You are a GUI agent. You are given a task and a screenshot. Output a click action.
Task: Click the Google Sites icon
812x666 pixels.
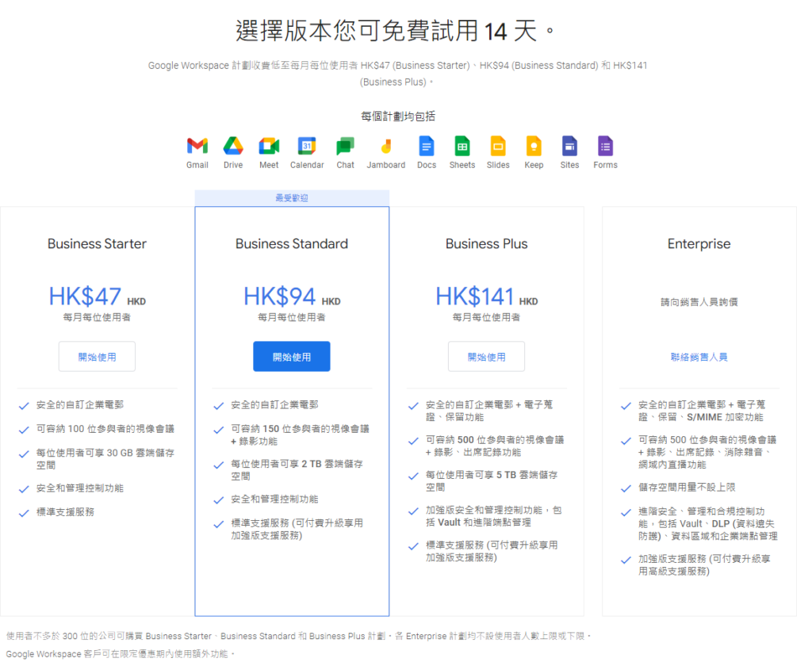click(x=569, y=146)
